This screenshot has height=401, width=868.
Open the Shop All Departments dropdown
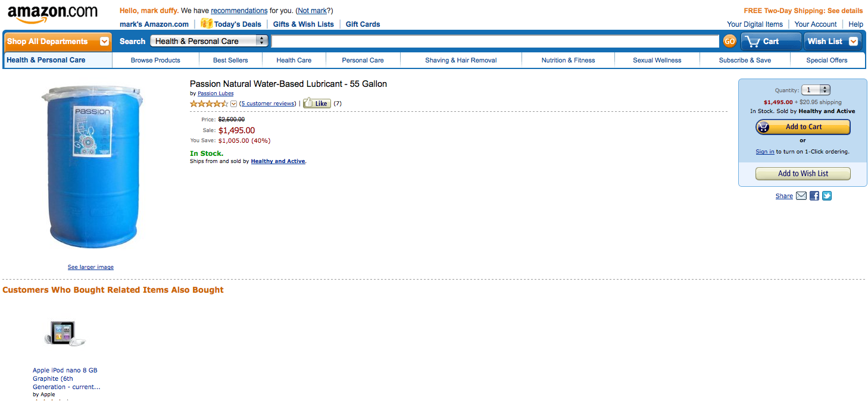point(57,41)
